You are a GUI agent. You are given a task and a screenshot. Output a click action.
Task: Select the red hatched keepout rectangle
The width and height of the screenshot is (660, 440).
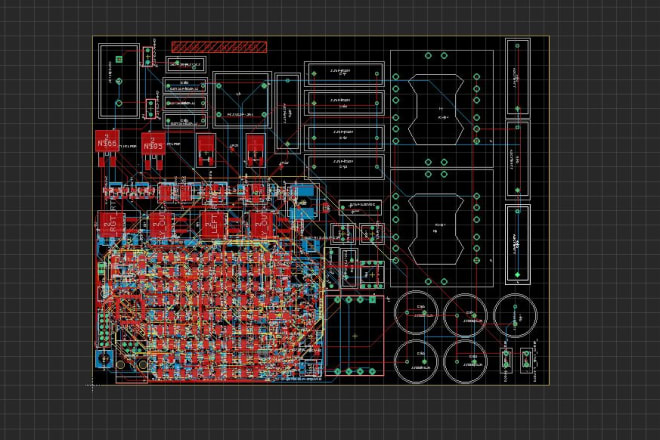point(219,47)
